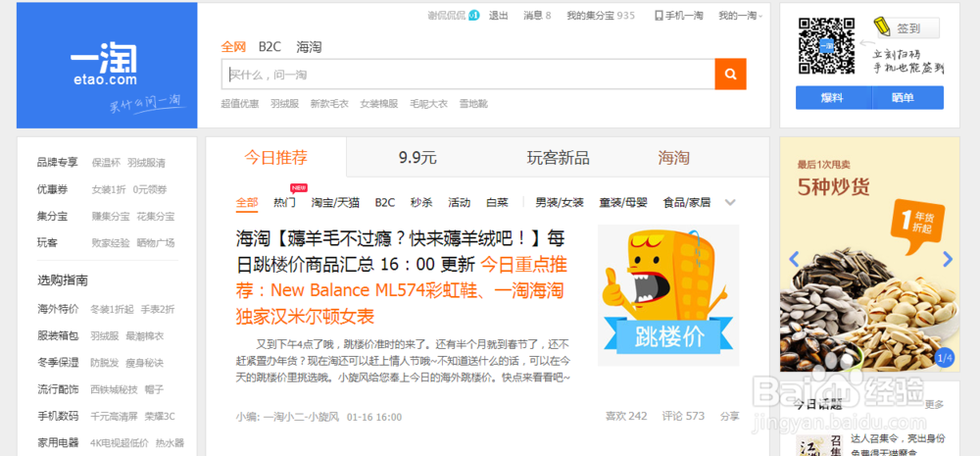Open 集分宝 sidebar category
Image resolution: width=980 pixels, height=456 pixels.
pos(53,217)
